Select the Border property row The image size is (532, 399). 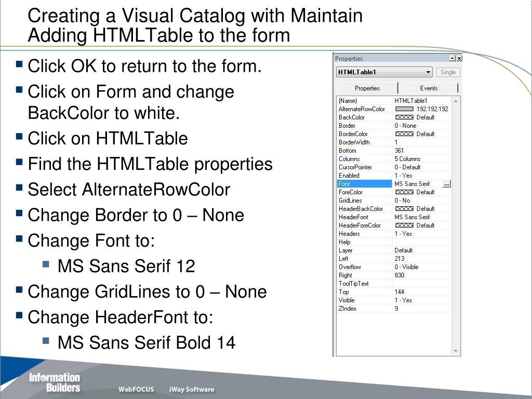(x=364, y=126)
